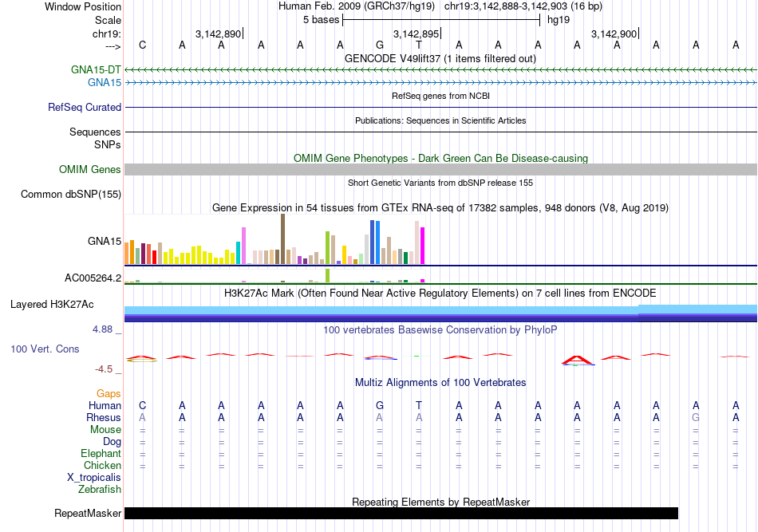Click the tall brown bar in GNA15 expression chart

point(282,239)
